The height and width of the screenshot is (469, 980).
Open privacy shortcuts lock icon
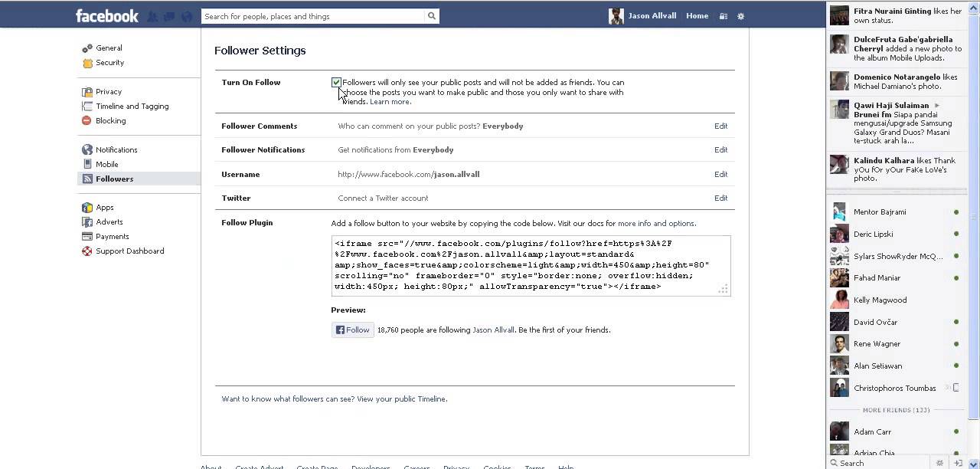tap(724, 16)
